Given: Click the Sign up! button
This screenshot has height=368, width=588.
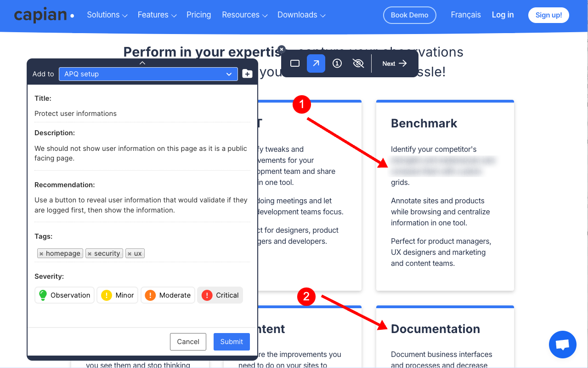Looking at the screenshot, I should coord(548,15).
